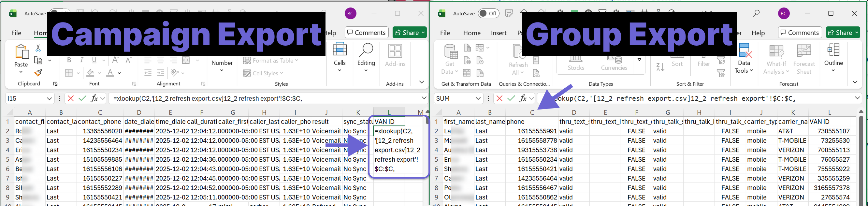Toggle Bold formatting
Screen dimensions: 868x206
(69, 60)
